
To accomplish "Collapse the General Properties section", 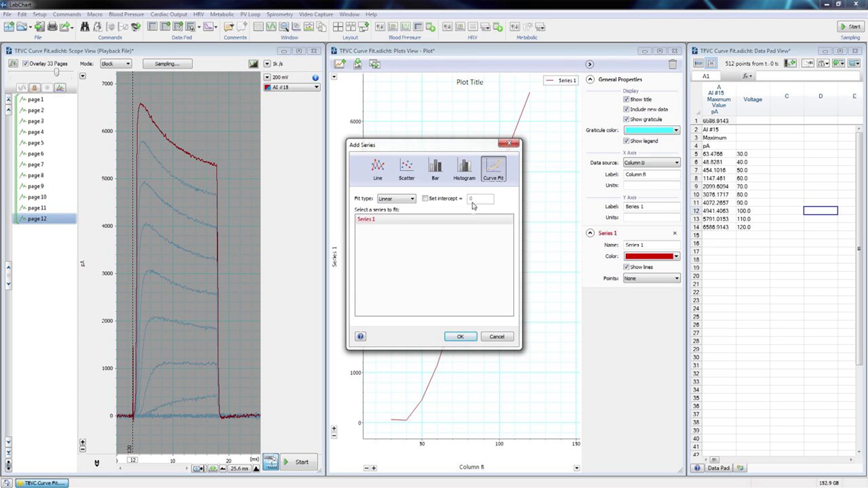I will point(590,79).
